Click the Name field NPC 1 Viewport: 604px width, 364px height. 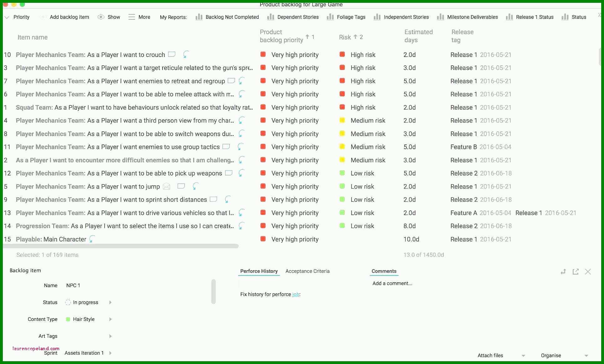click(x=73, y=285)
